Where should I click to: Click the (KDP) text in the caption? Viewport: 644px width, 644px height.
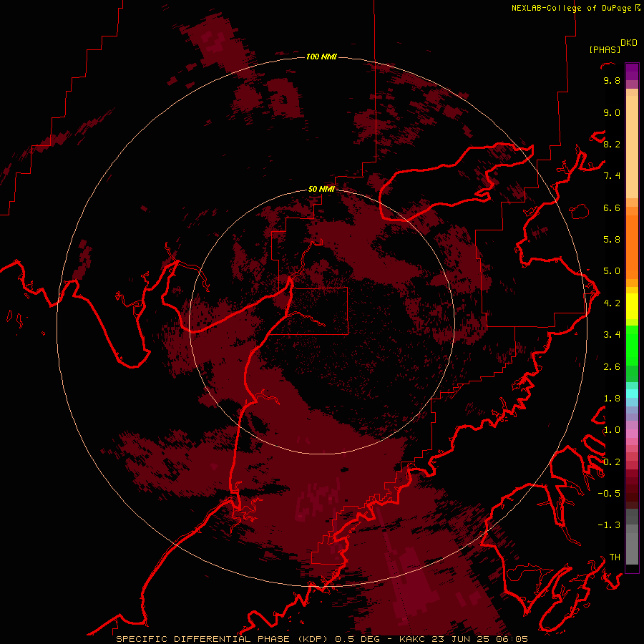pos(313,639)
